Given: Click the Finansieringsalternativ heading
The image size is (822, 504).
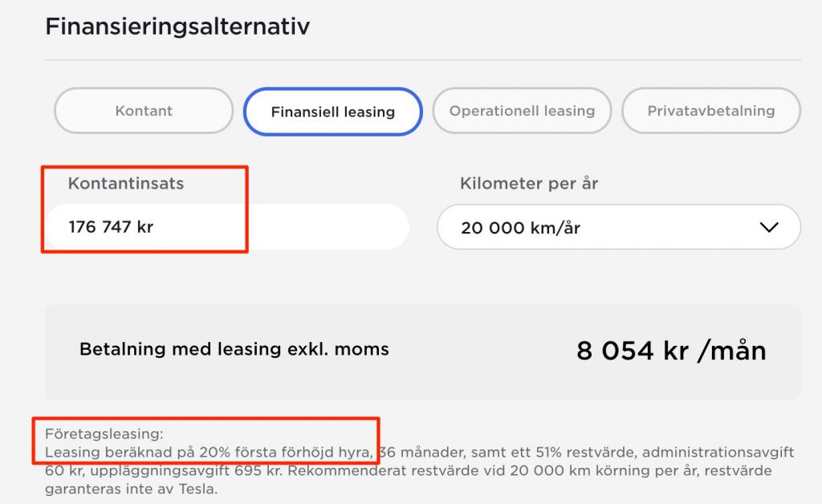Looking at the screenshot, I should click(x=177, y=26).
